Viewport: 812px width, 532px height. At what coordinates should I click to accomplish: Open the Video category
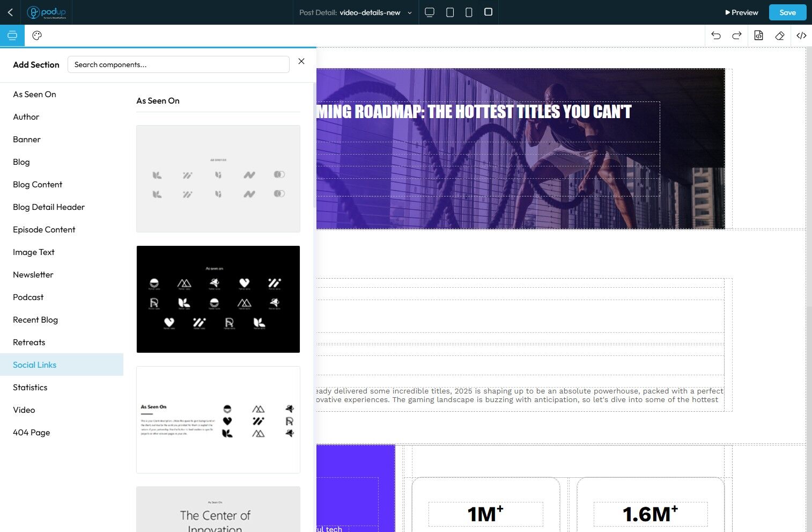tap(62, 410)
